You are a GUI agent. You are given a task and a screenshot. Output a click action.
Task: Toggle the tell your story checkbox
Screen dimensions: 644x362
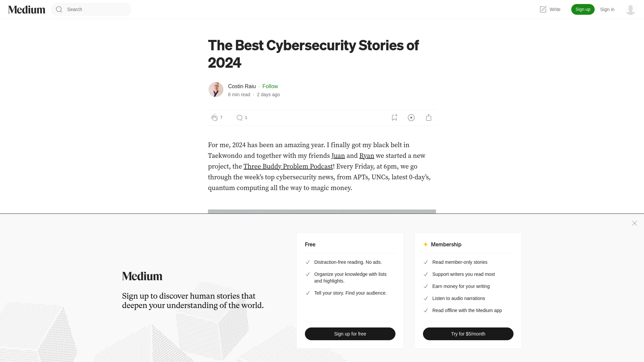tap(307, 293)
